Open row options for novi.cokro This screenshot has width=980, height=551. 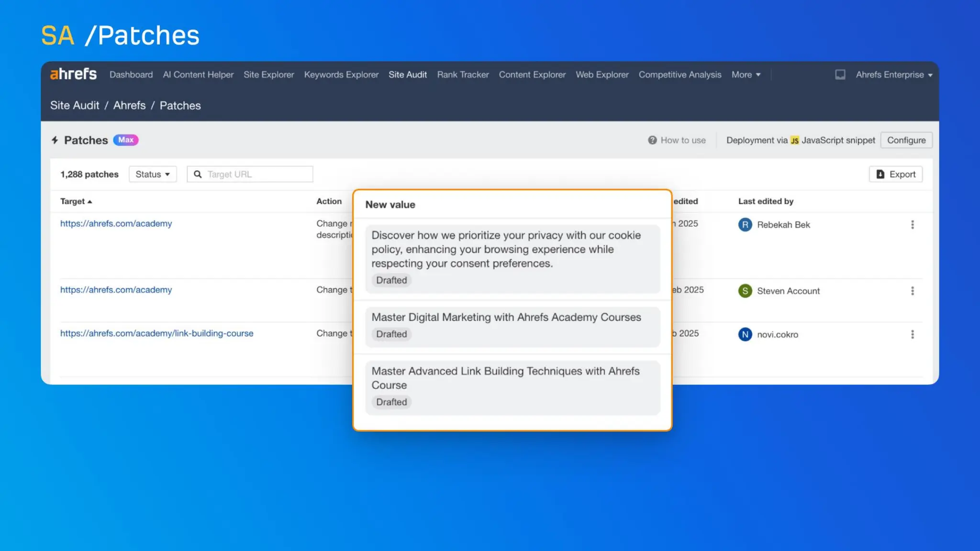(x=912, y=334)
